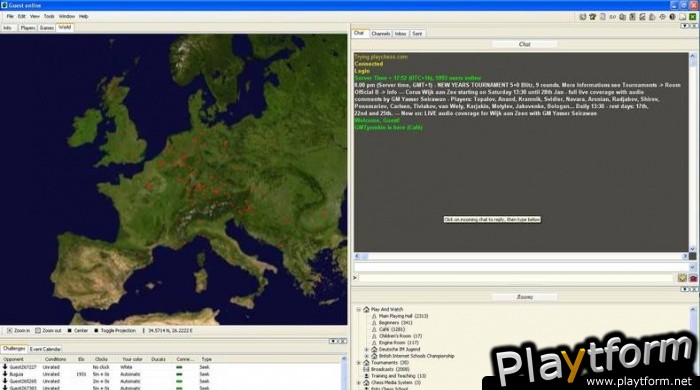Viewport: 700px width, 390px height.
Task: Close the Rooms panel with its X
Action: click(x=694, y=289)
